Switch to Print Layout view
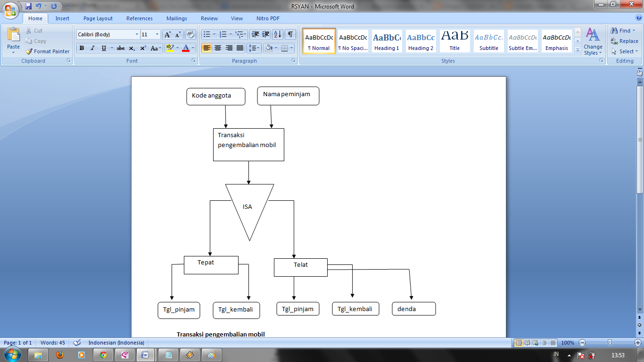This screenshot has width=644, height=362. pyautogui.click(x=519, y=343)
